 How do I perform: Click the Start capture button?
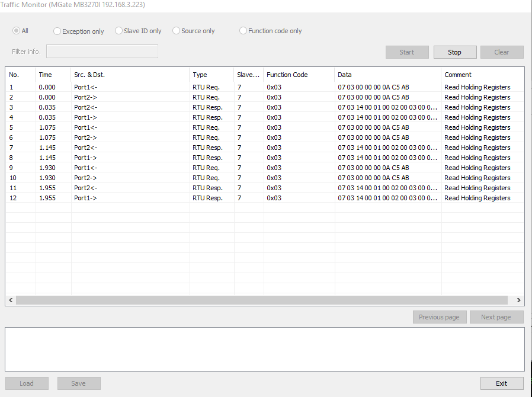(407, 52)
